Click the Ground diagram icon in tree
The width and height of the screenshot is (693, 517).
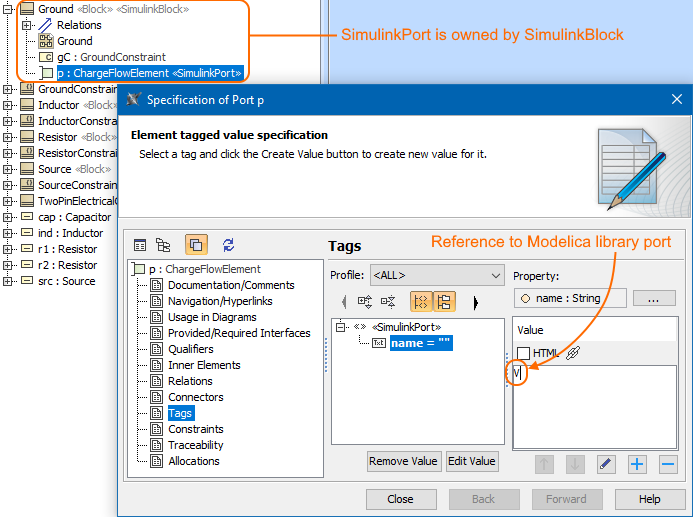pyautogui.click(x=46, y=41)
